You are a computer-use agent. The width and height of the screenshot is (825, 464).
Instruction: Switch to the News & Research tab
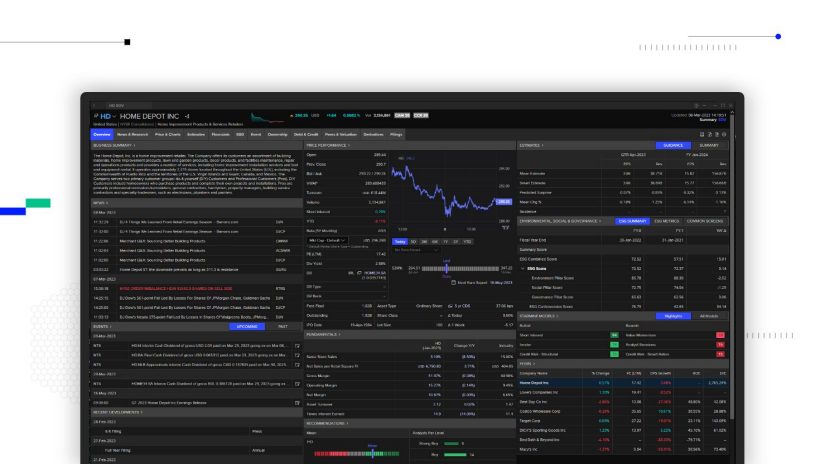tap(133, 135)
